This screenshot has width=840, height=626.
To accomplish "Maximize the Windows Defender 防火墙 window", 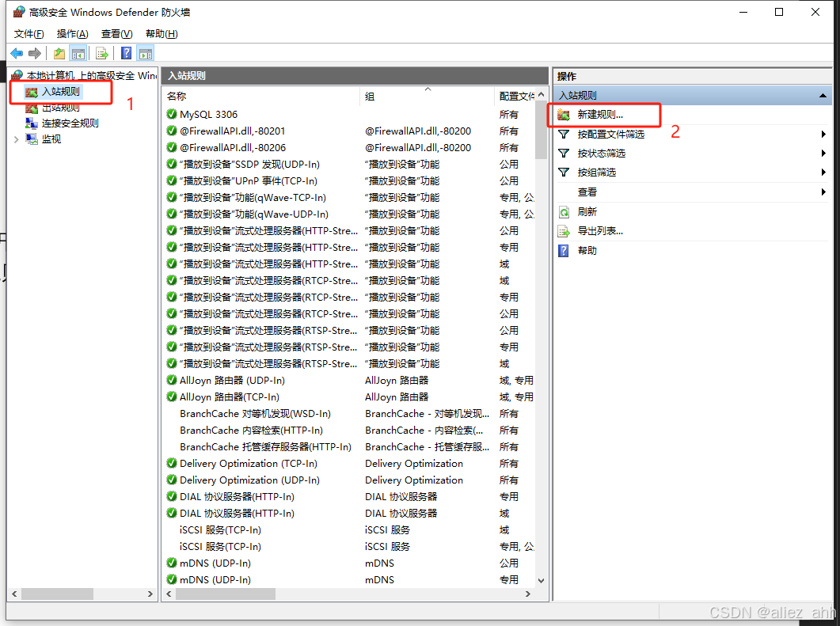I will click(x=779, y=12).
